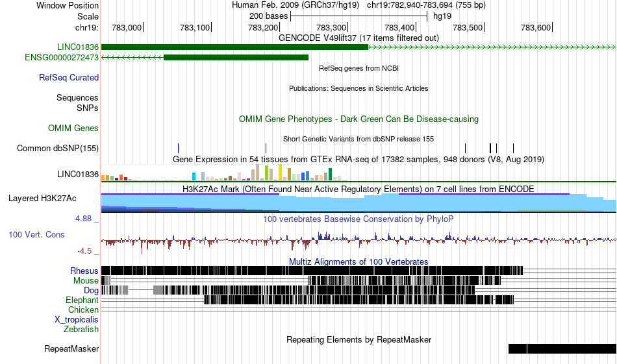Click the thick green LINC01836 exon bar
The width and height of the screenshot is (617, 364).
point(235,47)
